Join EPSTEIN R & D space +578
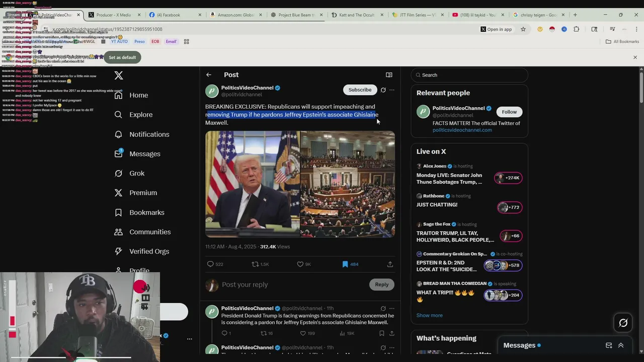644x362 pixels. coord(503,265)
